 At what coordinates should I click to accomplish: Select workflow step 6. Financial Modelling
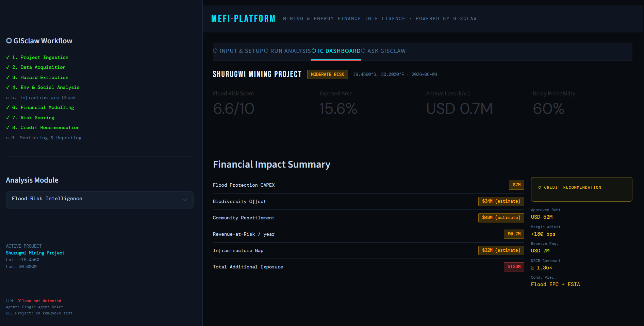(x=40, y=108)
